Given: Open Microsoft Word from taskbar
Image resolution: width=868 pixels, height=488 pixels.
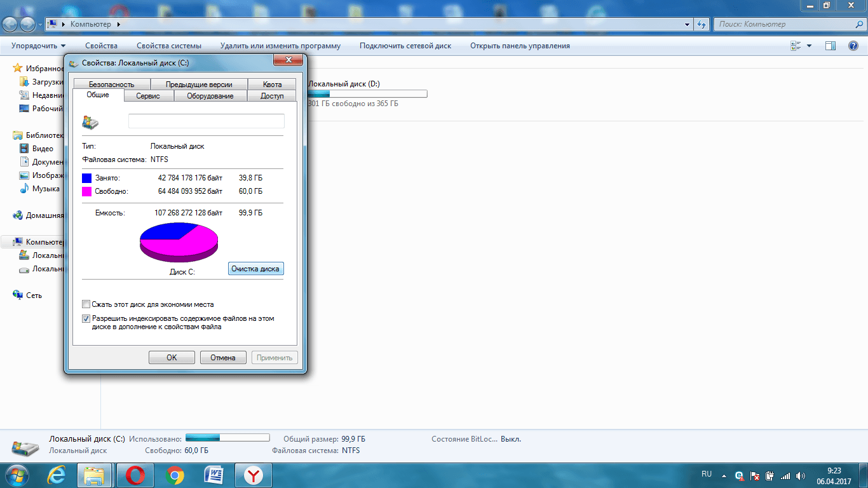Looking at the screenshot, I should pos(214,475).
